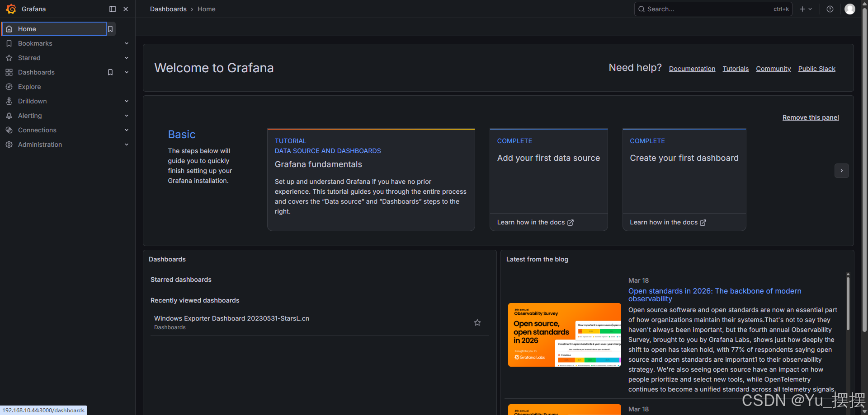Click the Help question mark icon
The image size is (868, 415).
pyautogui.click(x=830, y=9)
